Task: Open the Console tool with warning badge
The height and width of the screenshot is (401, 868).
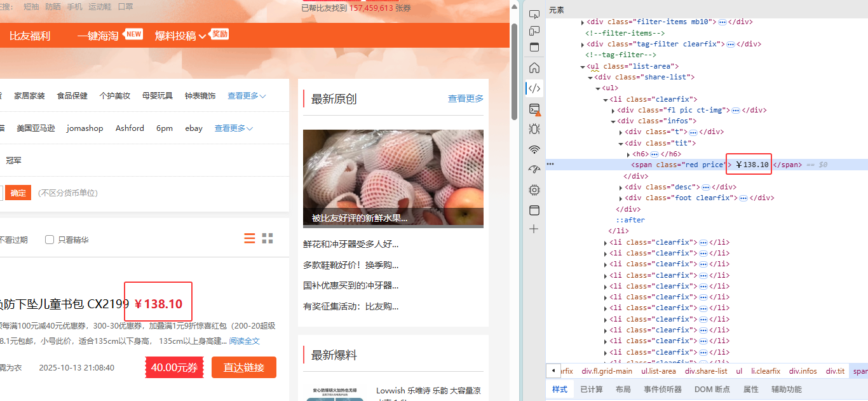Action: click(534, 109)
